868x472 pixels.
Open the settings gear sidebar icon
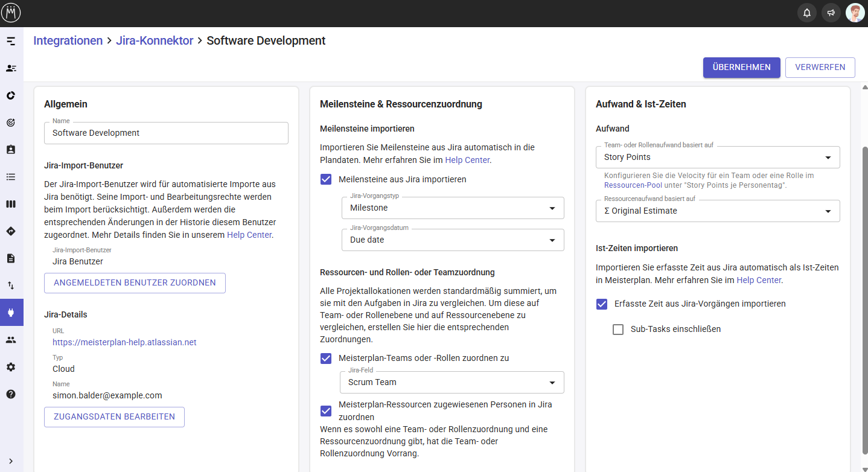[11, 367]
